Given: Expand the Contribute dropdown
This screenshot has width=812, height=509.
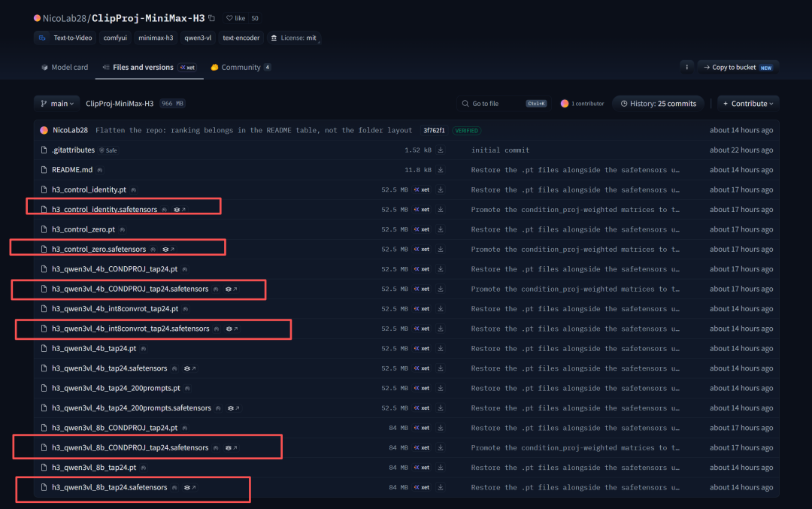Looking at the screenshot, I should tap(748, 104).
